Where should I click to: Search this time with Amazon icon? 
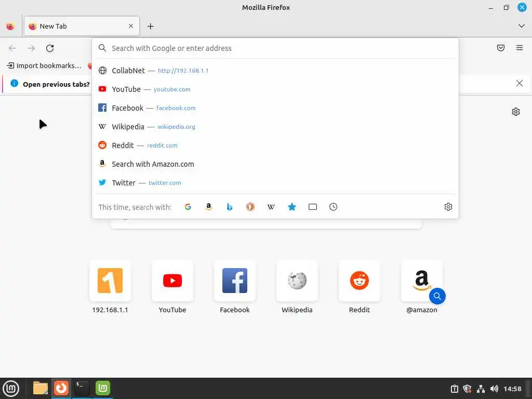point(209,207)
